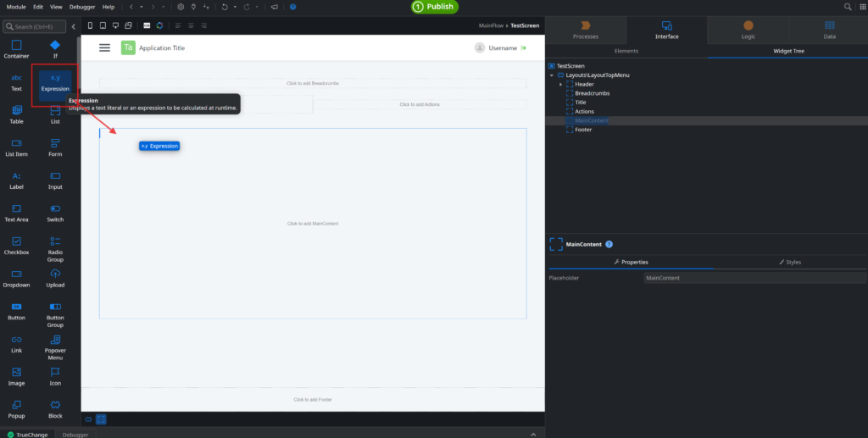Switch to the Logic tab

tap(748, 30)
